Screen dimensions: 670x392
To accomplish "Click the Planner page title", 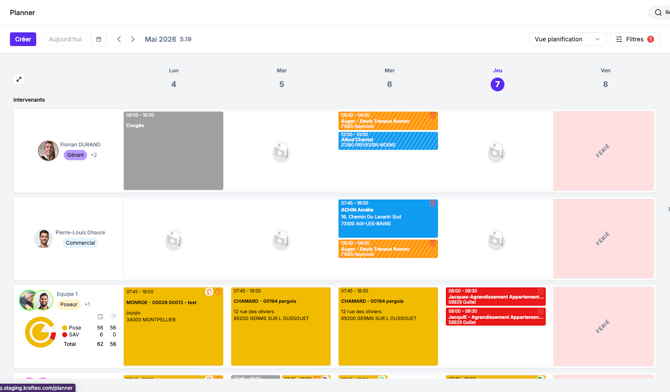I will [x=22, y=12].
